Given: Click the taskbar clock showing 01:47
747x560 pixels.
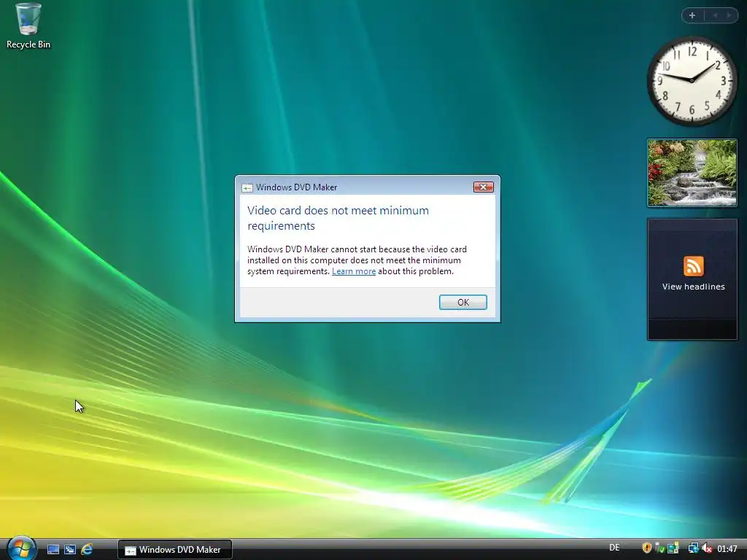Looking at the screenshot, I should click(x=727, y=549).
